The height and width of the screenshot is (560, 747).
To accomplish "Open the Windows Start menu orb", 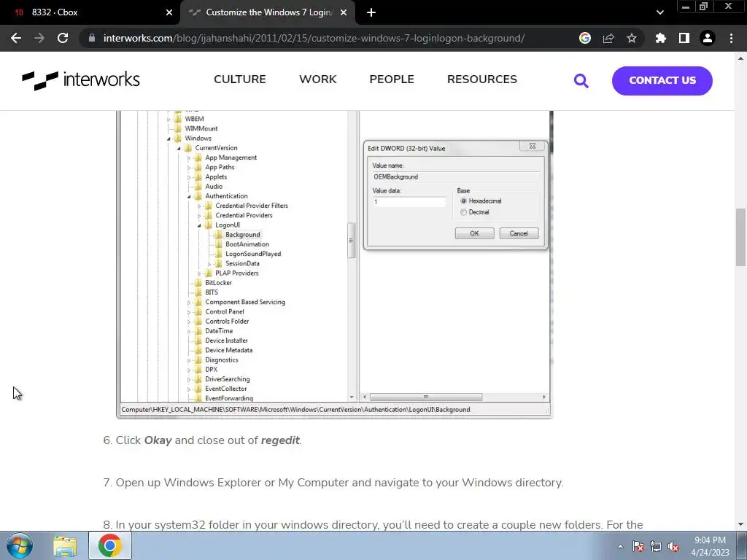I will [19, 545].
